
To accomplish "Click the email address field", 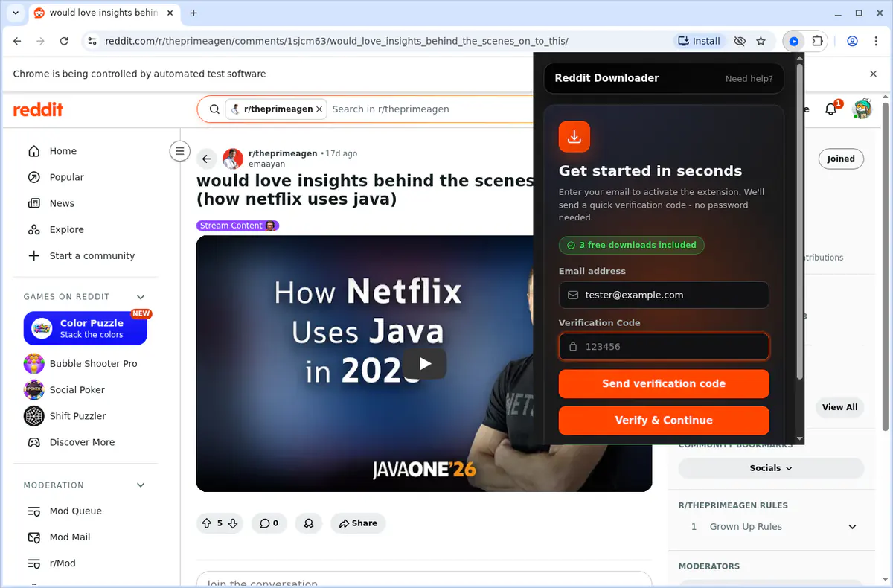I will [664, 295].
